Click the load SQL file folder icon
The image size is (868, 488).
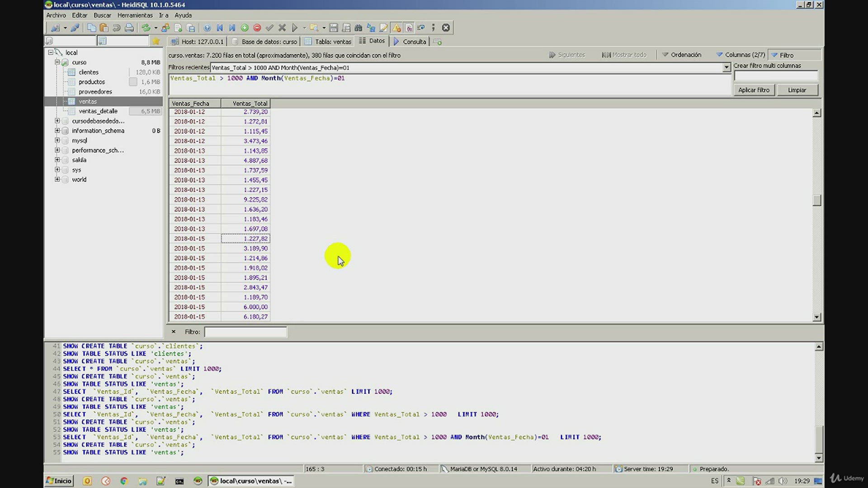314,28
